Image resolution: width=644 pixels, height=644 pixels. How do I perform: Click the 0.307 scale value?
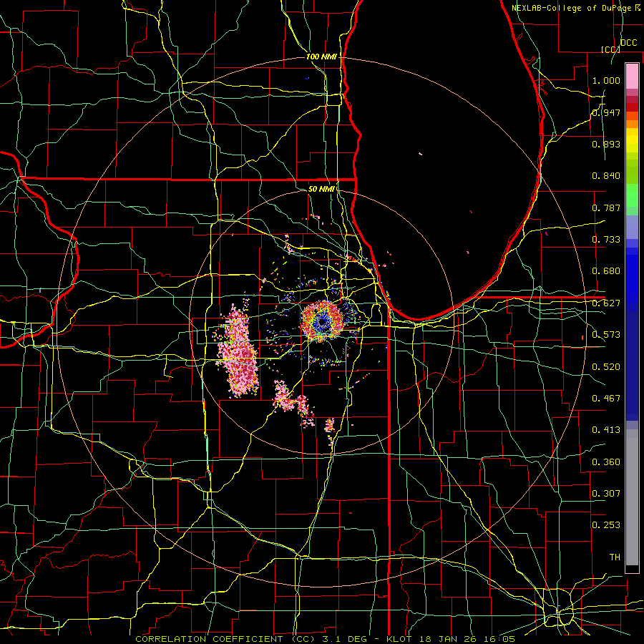pos(606,494)
